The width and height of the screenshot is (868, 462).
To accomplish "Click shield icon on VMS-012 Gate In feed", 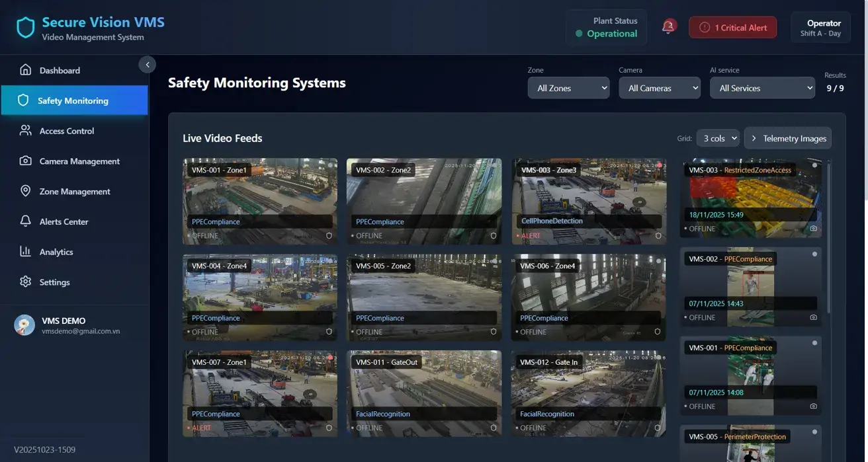I will (658, 428).
